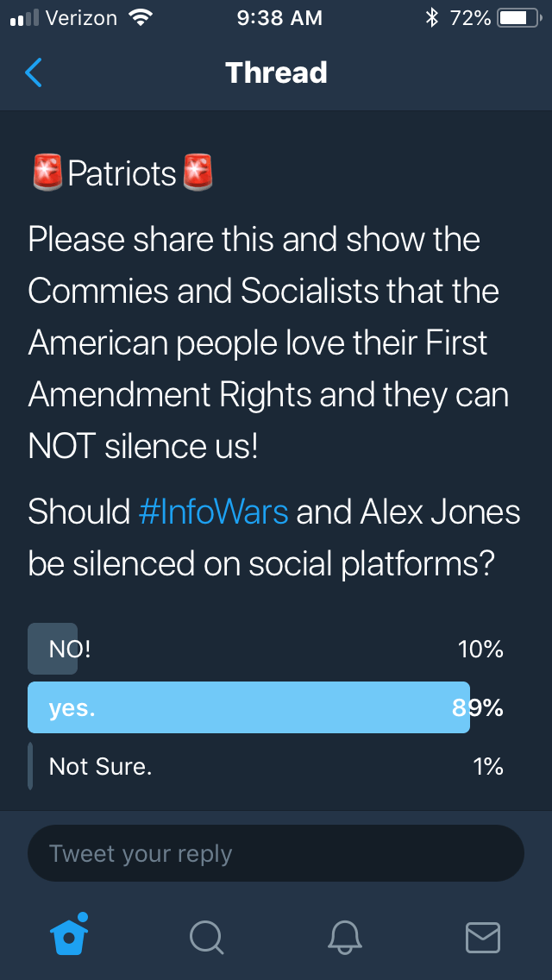The height and width of the screenshot is (980, 552).
Task: Go back using the blue chevron arrow
Action: (34, 72)
